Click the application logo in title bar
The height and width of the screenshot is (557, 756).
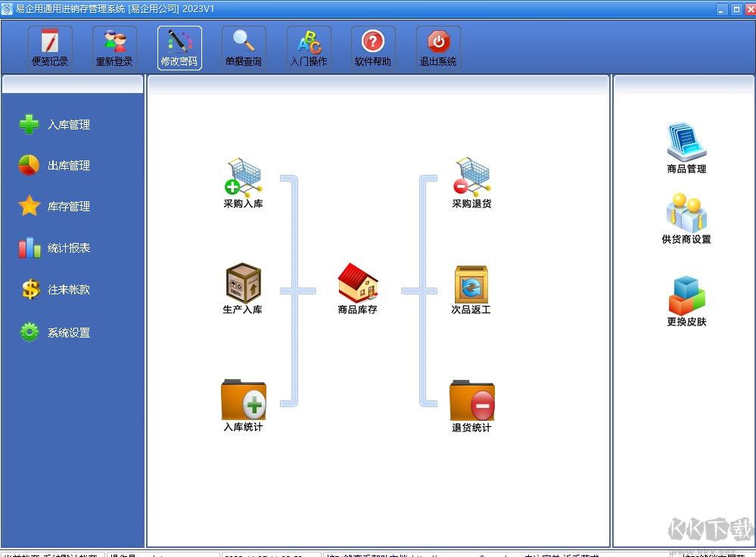click(7, 9)
